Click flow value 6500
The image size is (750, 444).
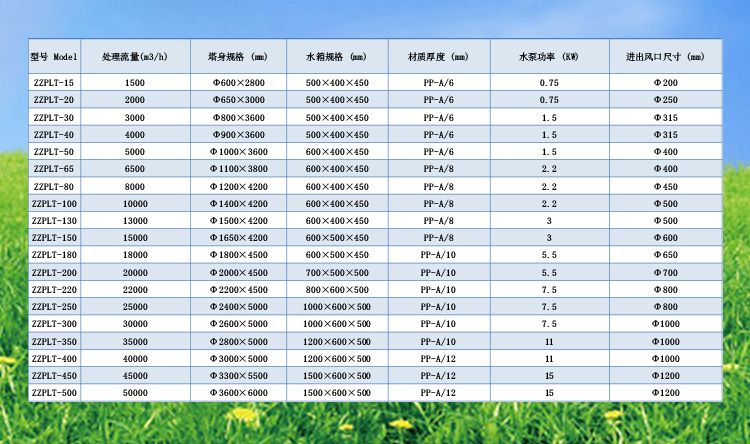(x=135, y=169)
